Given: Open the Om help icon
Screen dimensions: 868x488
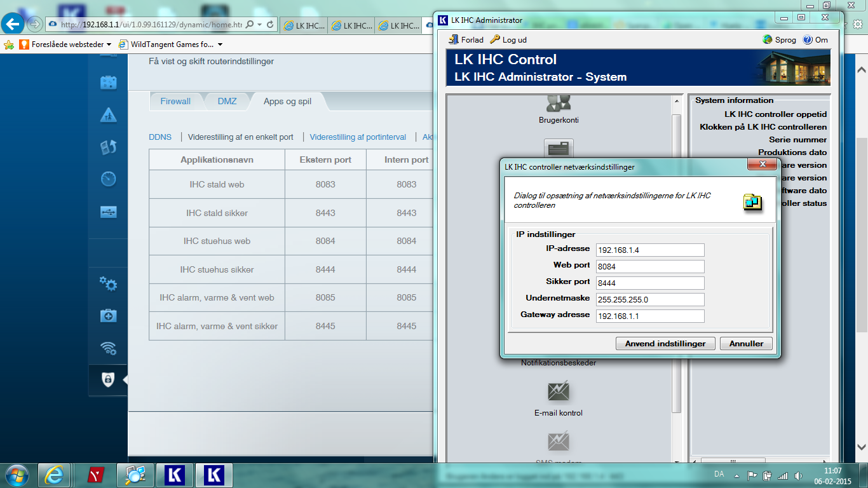Looking at the screenshot, I should tap(808, 39).
